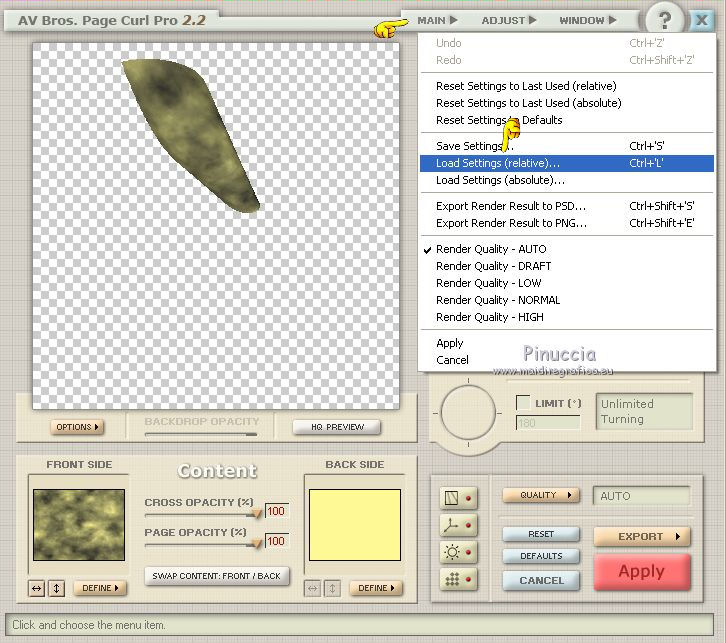The width and height of the screenshot is (726, 643).
Task: Click the help question mark icon
Action: tap(666, 19)
